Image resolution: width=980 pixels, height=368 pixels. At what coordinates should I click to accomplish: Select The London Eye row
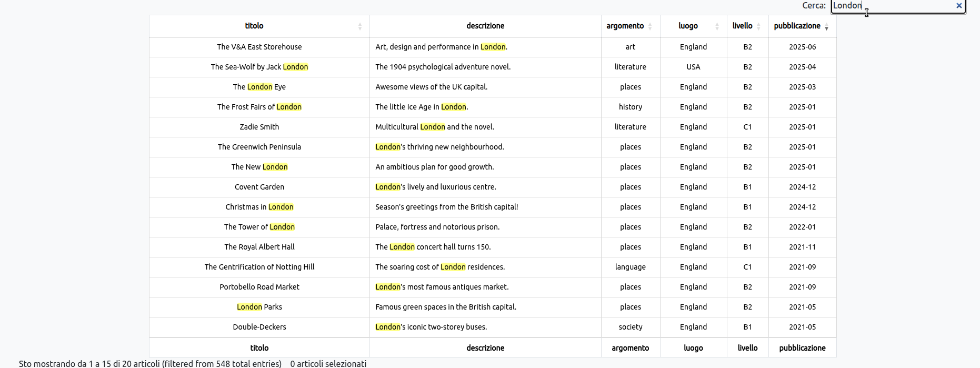click(x=259, y=87)
